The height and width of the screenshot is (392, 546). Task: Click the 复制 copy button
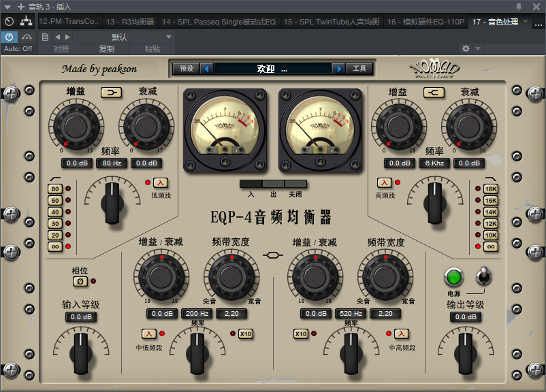click(x=107, y=49)
